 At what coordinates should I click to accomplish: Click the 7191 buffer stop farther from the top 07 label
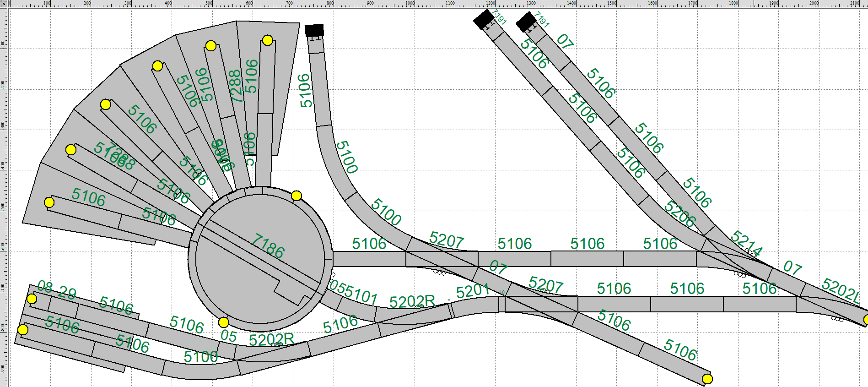point(484,19)
